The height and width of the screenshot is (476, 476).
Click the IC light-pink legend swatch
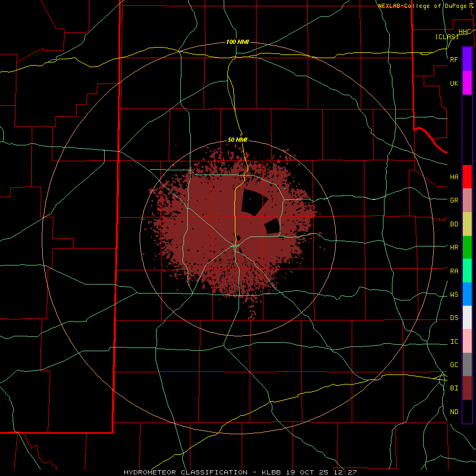coord(467,341)
